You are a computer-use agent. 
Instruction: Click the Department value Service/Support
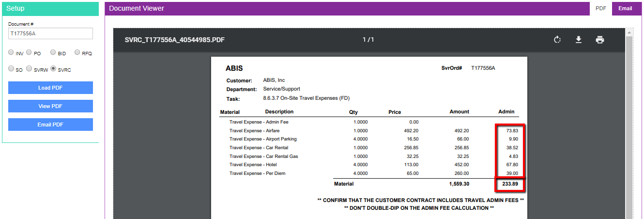pos(282,89)
